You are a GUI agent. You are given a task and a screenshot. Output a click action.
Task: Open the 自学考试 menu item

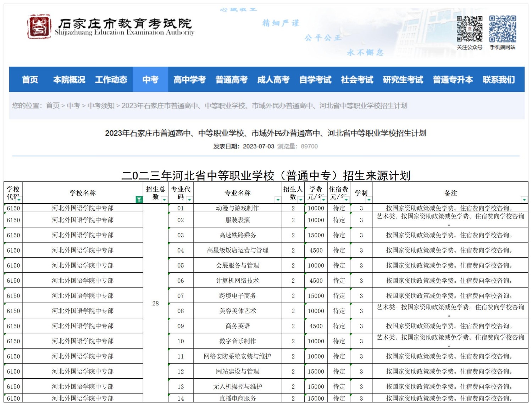(316, 80)
